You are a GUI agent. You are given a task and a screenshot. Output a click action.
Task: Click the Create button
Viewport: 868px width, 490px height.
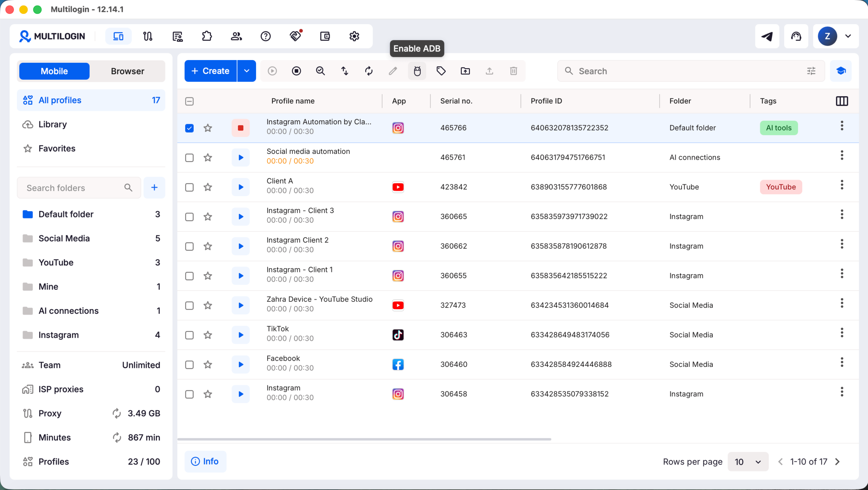[211, 71]
